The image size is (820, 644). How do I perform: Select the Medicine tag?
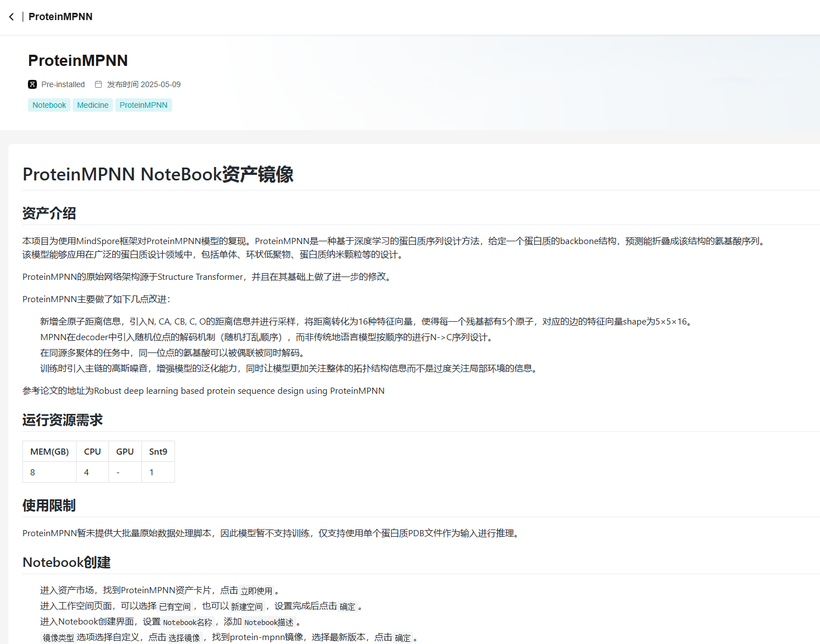pos(93,105)
